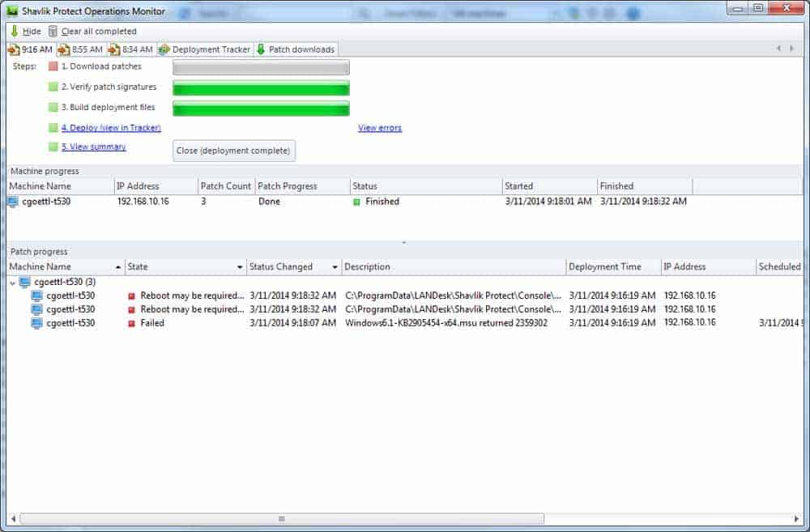Click the Patch downloads green arrow icon

[261, 49]
